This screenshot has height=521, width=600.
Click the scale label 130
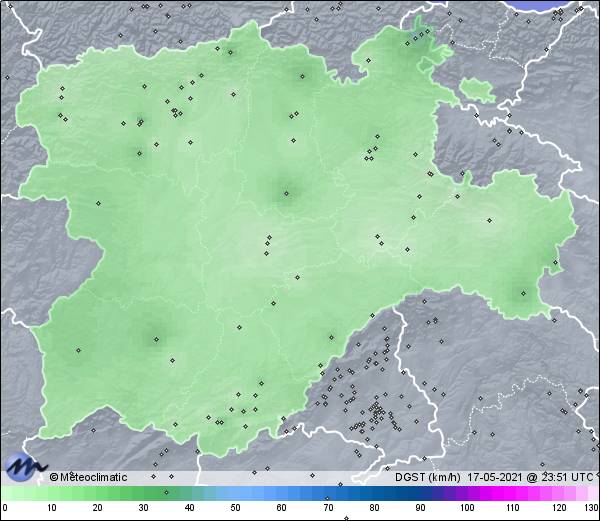click(592, 508)
